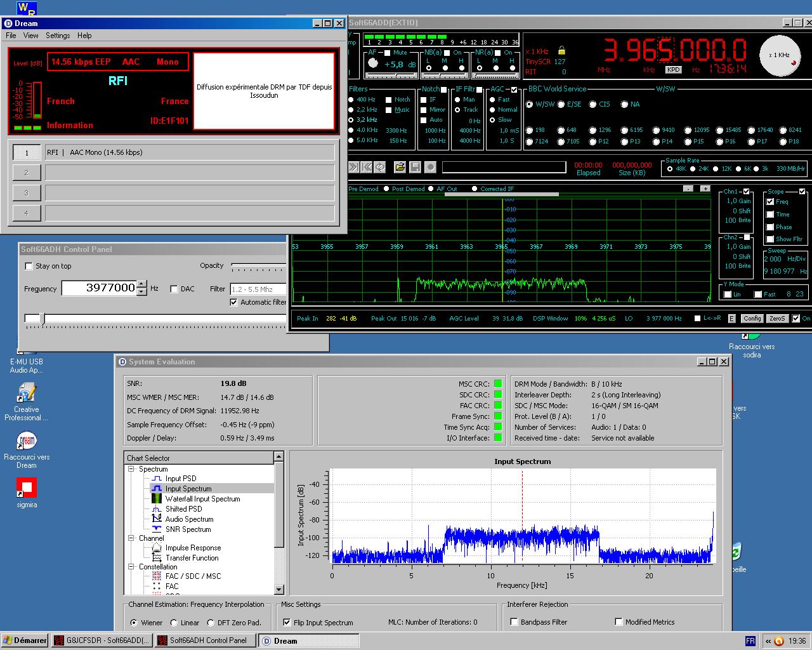Viewport: 812px width, 650px height.
Task: Adjust the AF gain slider track
Action: tap(391, 76)
